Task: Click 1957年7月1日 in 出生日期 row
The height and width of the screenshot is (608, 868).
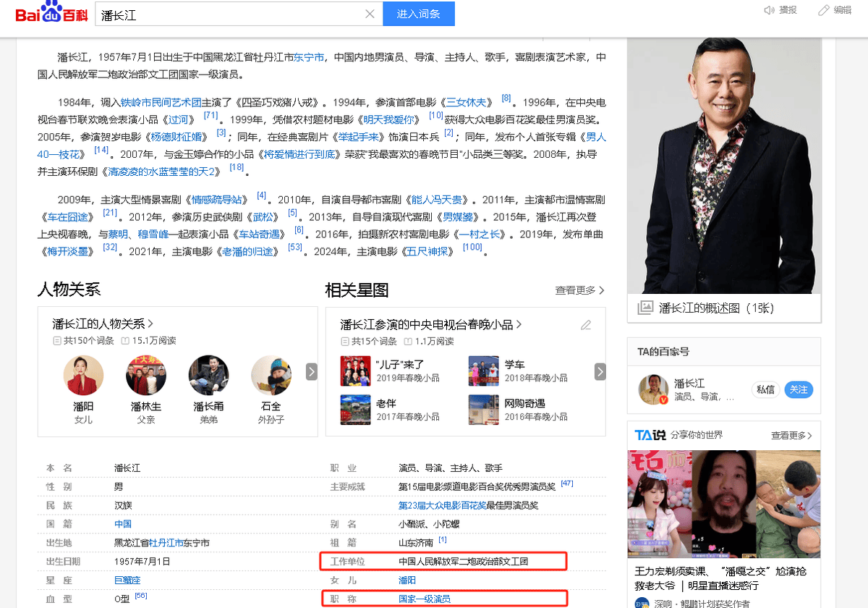Action: [x=142, y=561]
